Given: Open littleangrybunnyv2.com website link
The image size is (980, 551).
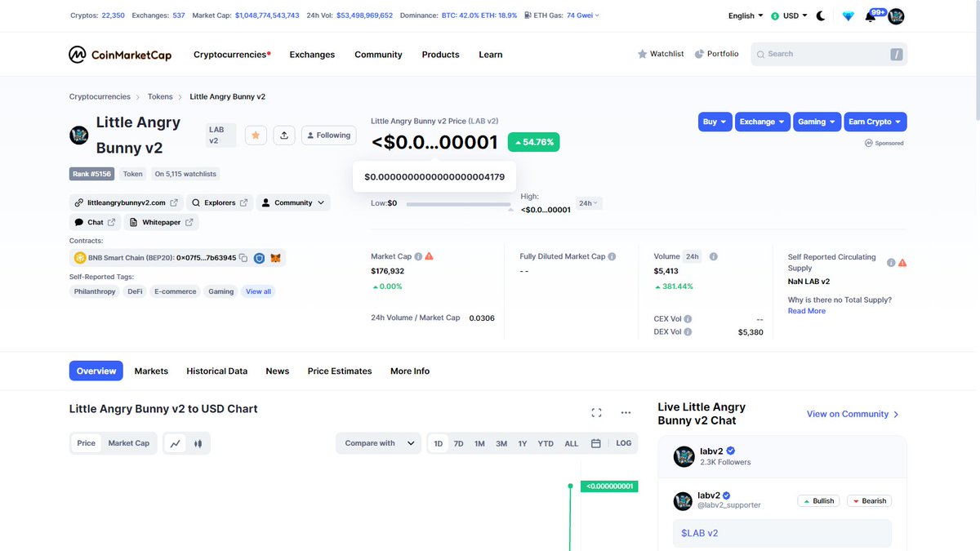Looking at the screenshot, I should pos(127,202).
